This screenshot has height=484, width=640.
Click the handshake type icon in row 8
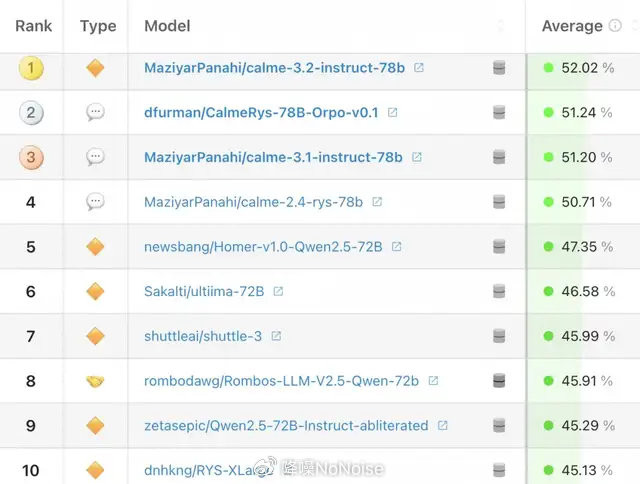pos(95,381)
